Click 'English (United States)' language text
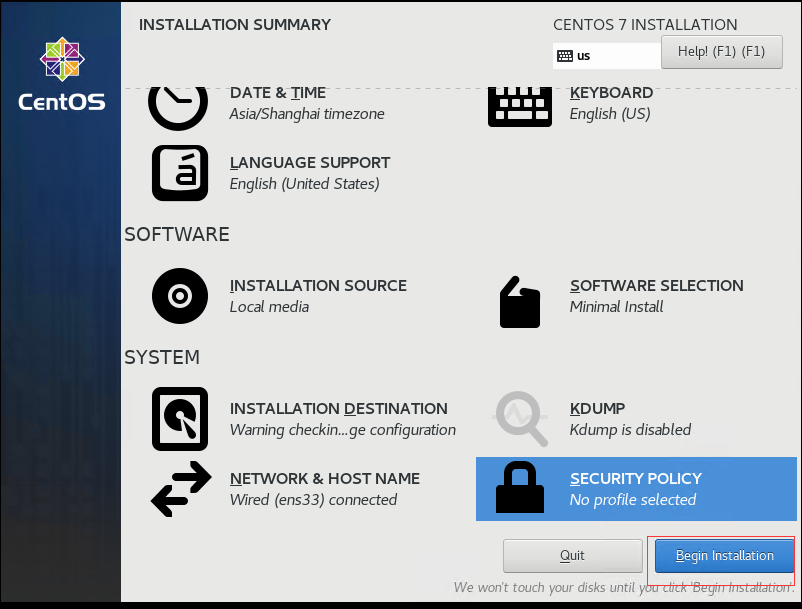The image size is (802, 609). tap(304, 184)
